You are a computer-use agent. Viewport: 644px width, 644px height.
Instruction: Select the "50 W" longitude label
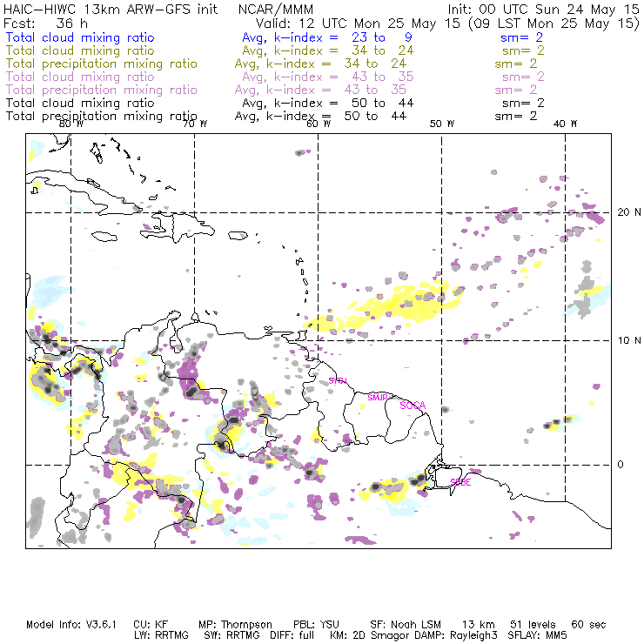[x=442, y=124]
